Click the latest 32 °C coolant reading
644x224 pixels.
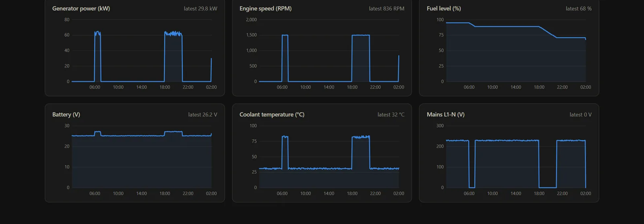coord(391,115)
